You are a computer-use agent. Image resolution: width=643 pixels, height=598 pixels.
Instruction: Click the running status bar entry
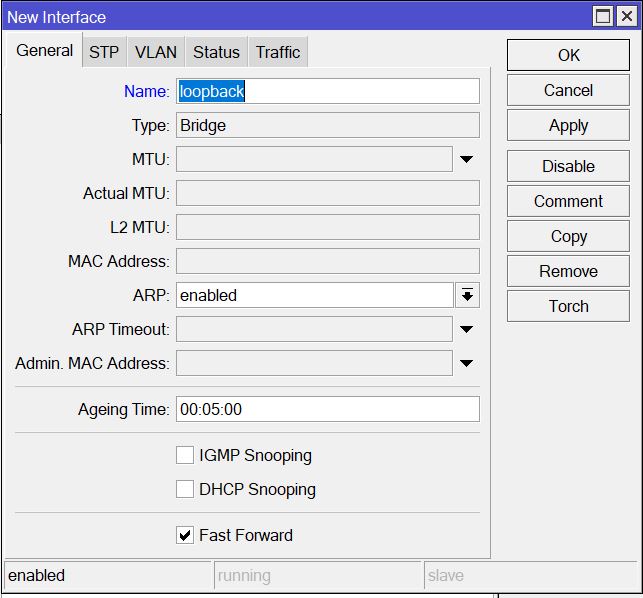tap(318, 575)
